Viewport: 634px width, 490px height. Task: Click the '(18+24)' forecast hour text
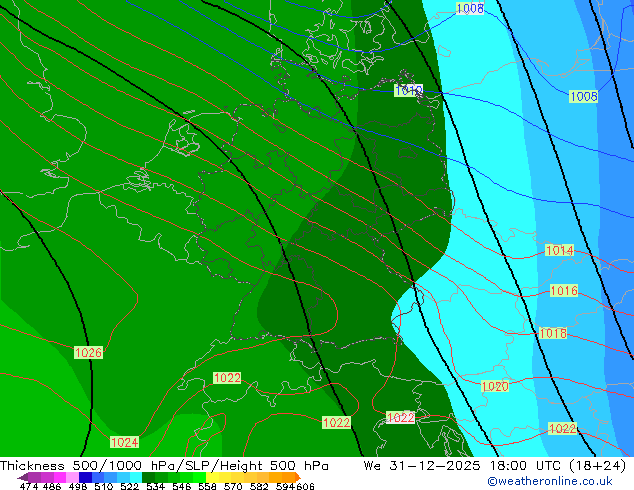(598, 466)
